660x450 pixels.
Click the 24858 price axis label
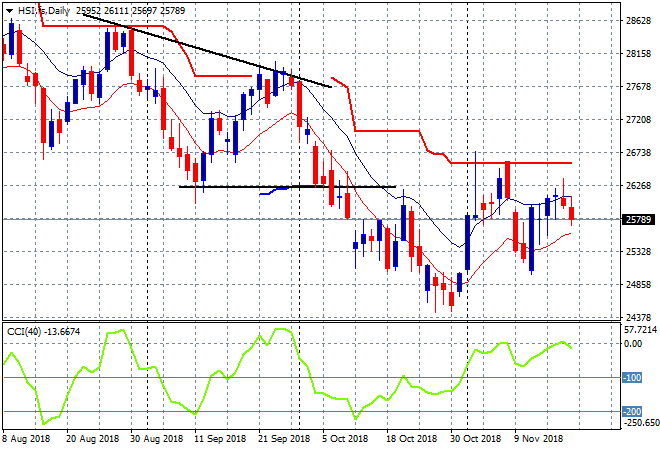pyautogui.click(x=638, y=285)
